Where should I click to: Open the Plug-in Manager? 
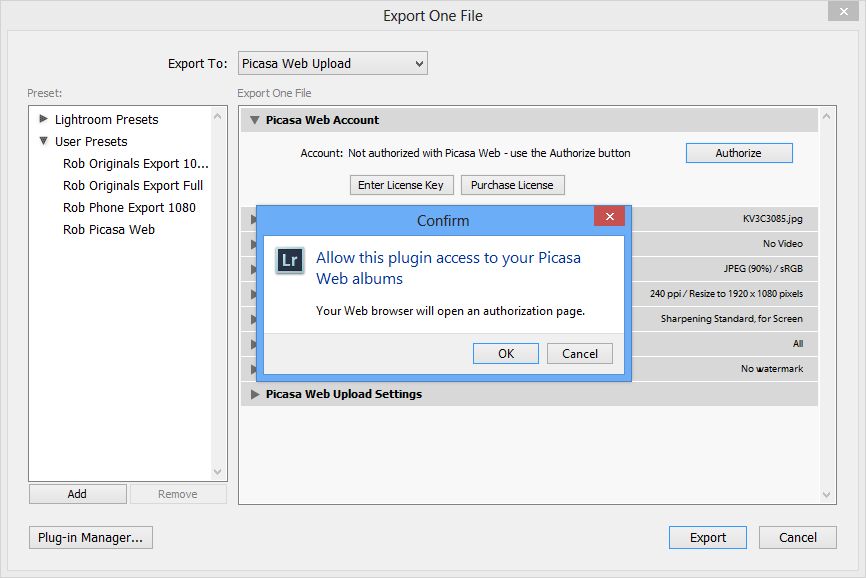tap(90, 537)
